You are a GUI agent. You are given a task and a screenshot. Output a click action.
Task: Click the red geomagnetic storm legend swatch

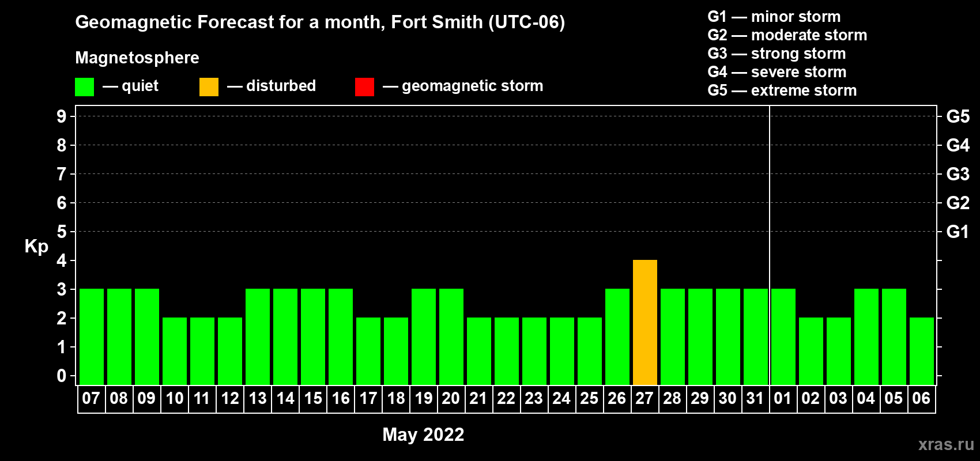[364, 87]
